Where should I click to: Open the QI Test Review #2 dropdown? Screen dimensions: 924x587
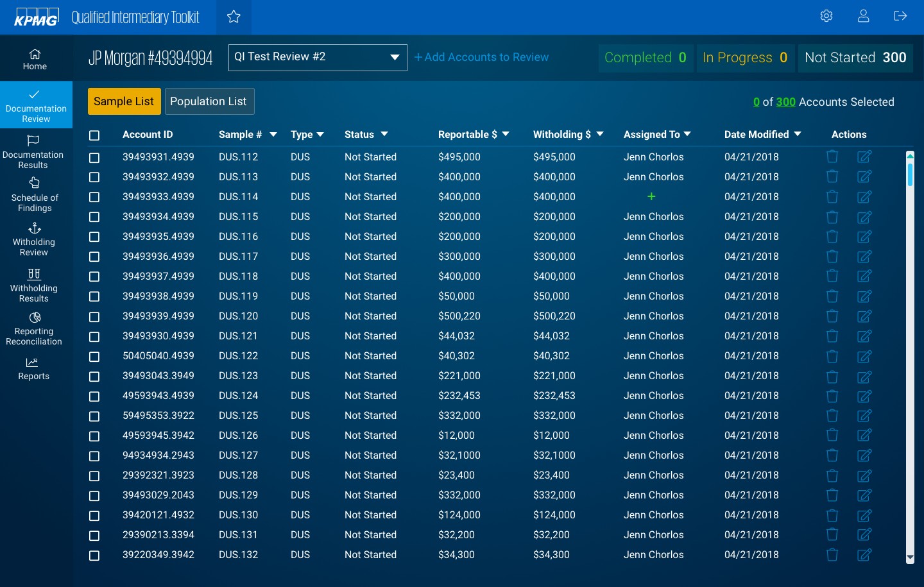[318, 57]
